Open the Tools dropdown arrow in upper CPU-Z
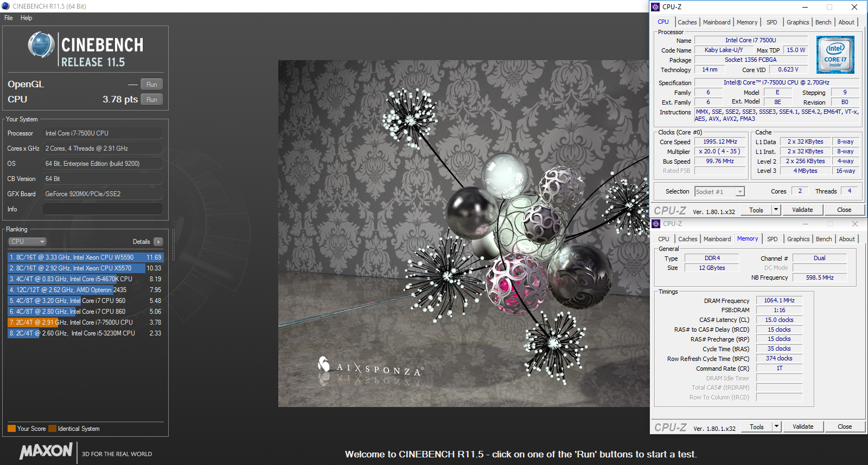This screenshot has height=465, width=868. click(x=776, y=210)
